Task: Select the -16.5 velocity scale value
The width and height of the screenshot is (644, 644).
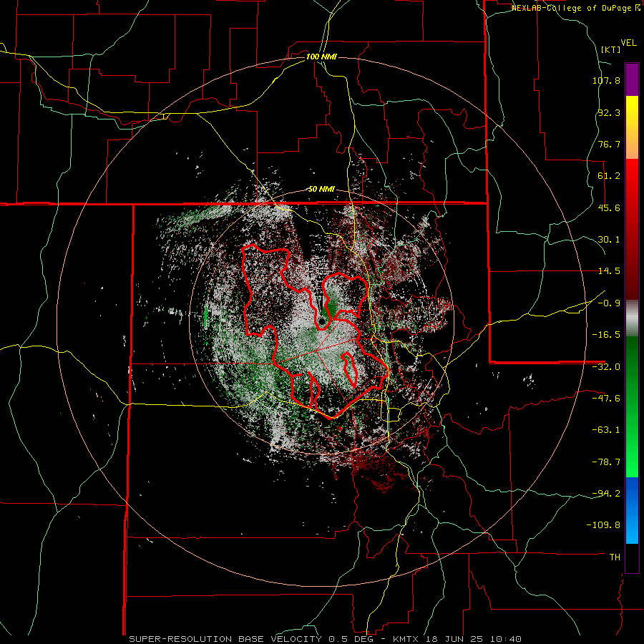Action: click(x=606, y=335)
